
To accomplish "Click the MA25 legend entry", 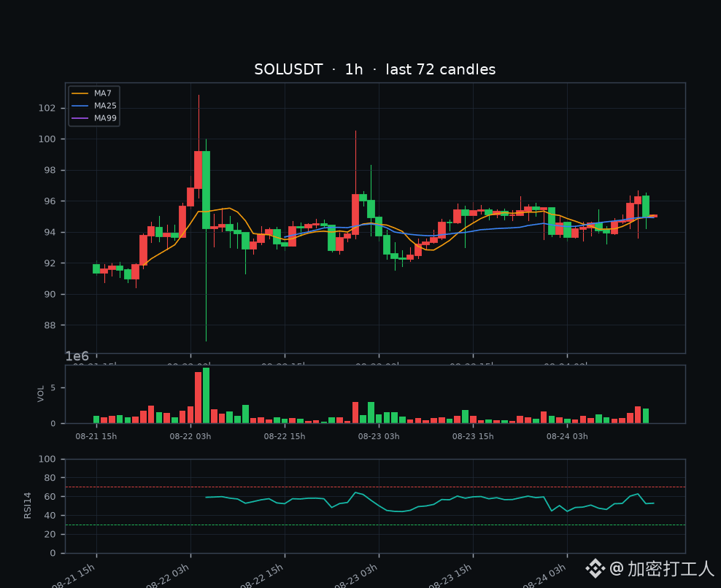I will pyautogui.click(x=94, y=106).
